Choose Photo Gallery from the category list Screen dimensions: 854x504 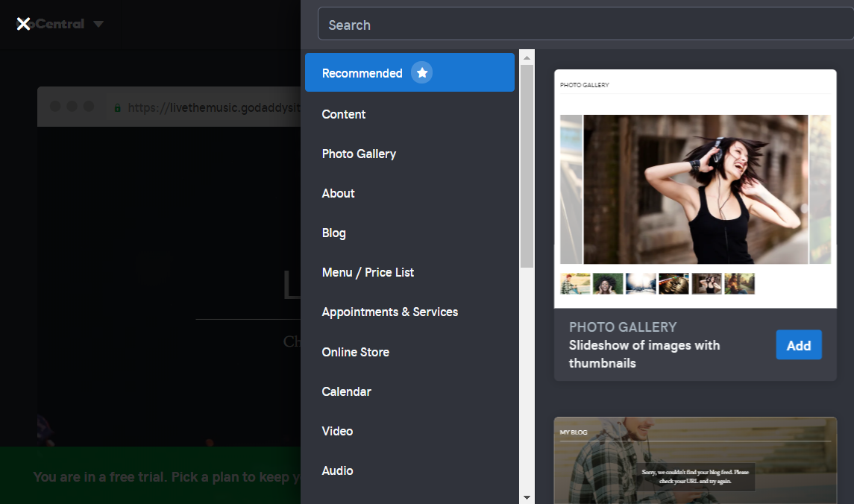[359, 154]
